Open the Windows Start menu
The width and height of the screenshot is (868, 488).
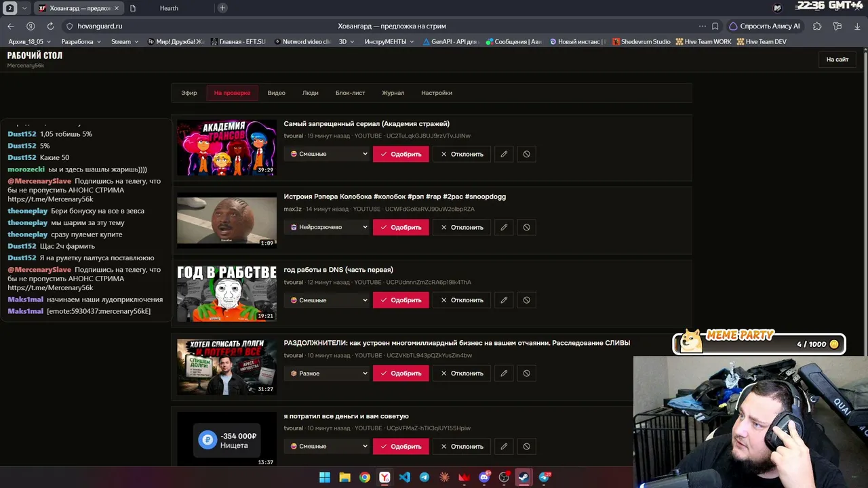click(325, 477)
